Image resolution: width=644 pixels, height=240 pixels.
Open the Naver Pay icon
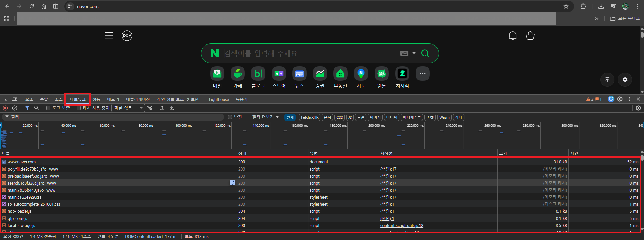click(x=127, y=36)
